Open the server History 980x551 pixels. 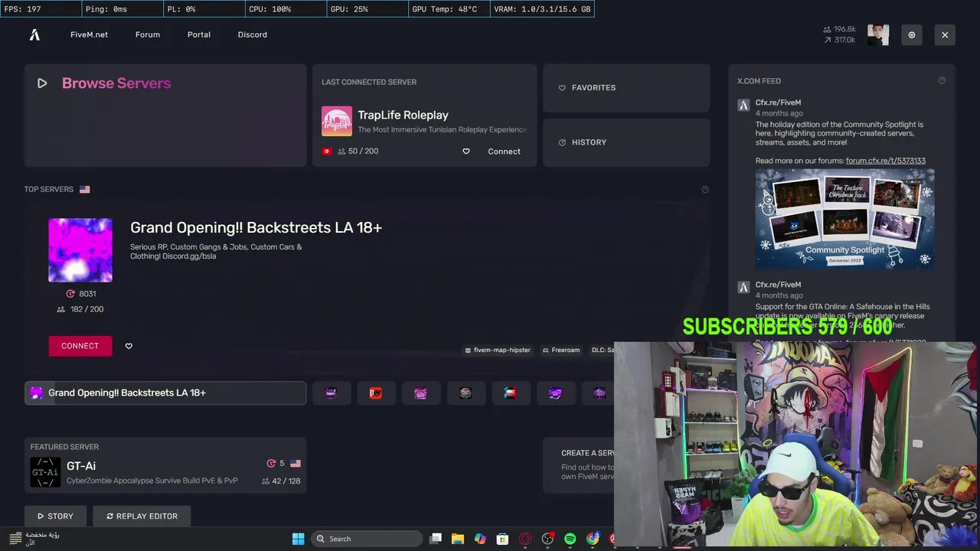626,142
